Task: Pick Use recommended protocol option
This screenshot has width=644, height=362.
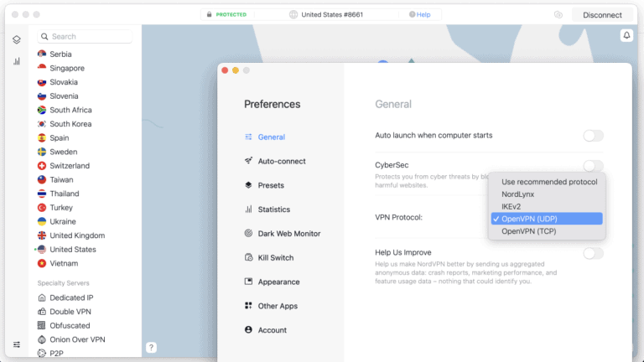Action: pyautogui.click(x=548, y=182)
